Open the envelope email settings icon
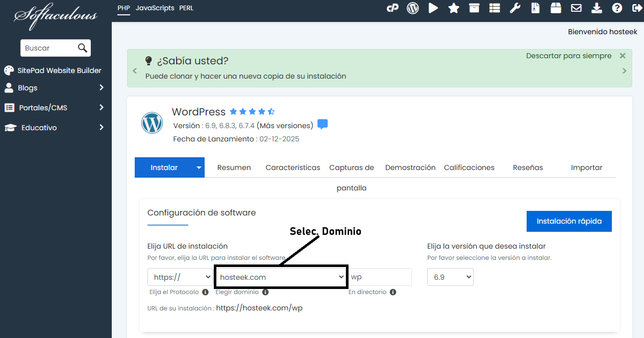This screenshot has height=338, width=644. [x=576, y=8]
